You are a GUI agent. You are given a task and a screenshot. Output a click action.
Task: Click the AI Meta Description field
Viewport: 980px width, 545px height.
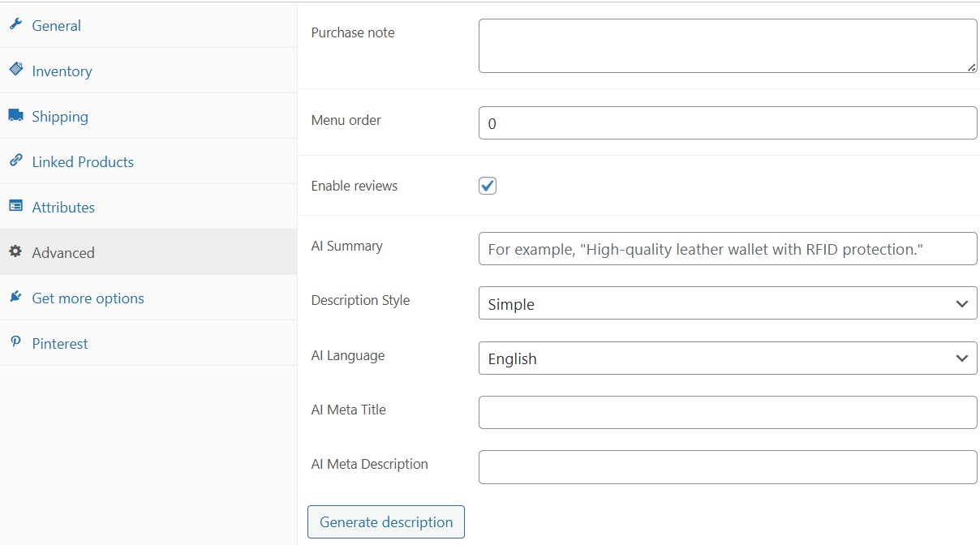(x=728, y=467)
